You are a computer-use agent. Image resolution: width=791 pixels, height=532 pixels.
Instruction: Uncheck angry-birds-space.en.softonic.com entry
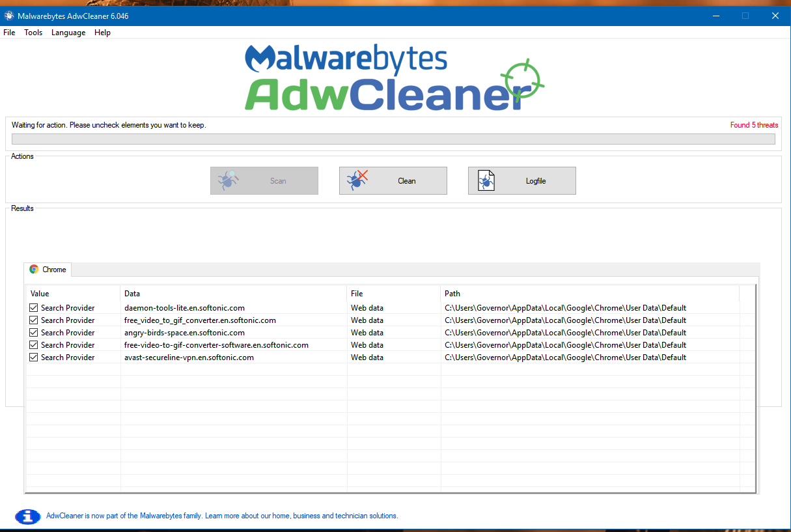click(34, 333)
